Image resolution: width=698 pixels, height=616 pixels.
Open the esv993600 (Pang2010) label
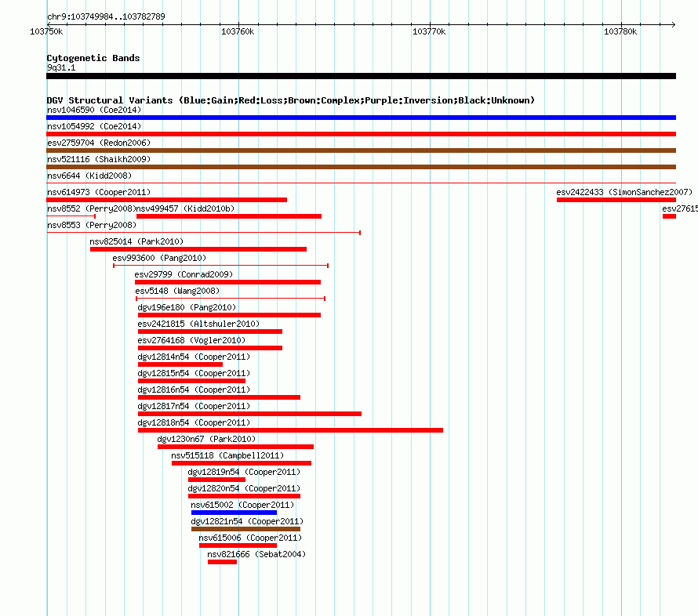click(x=159, y=258)
